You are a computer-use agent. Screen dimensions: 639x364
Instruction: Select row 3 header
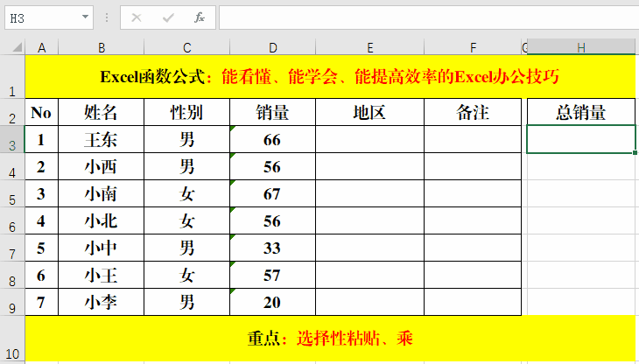pos(12,139)
